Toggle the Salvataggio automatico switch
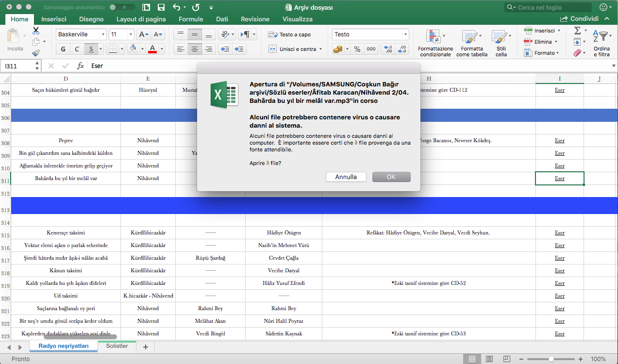This screenshot has height=364, width=618. tap(122, 7)
